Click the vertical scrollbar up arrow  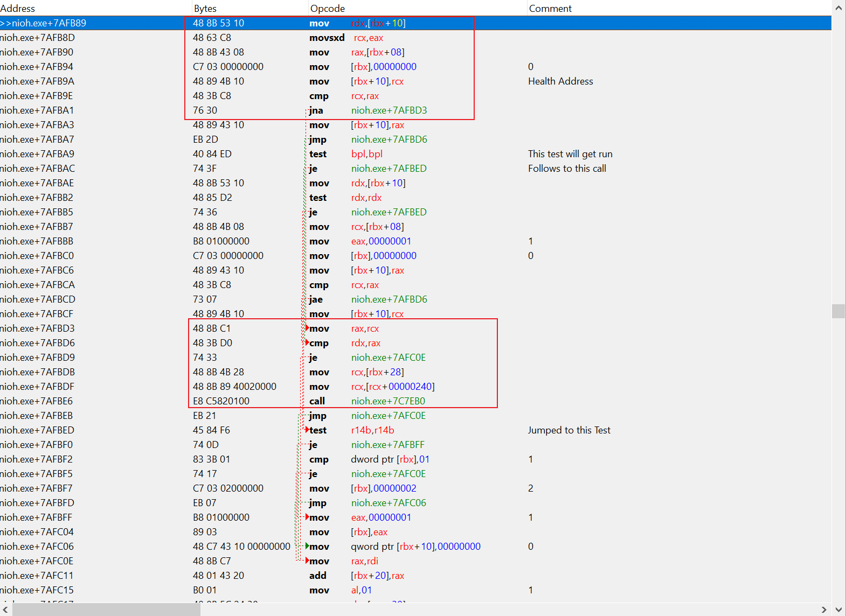[x=838, y=8]
